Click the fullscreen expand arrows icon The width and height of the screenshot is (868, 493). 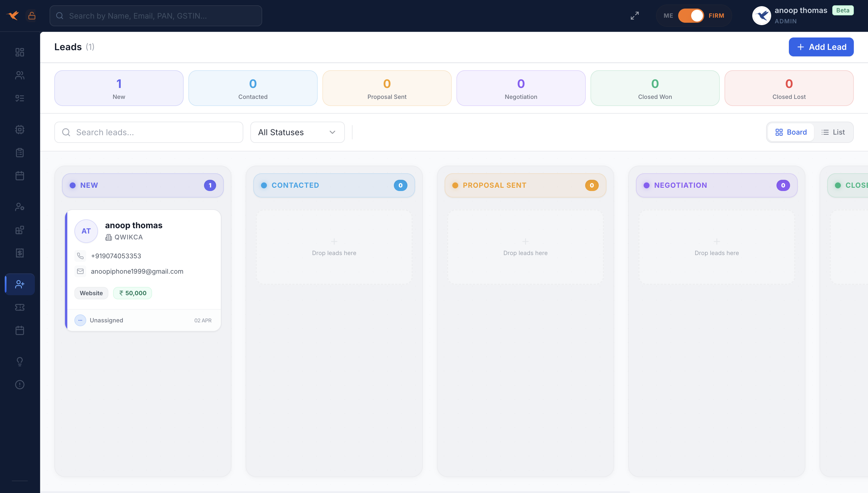635,16
